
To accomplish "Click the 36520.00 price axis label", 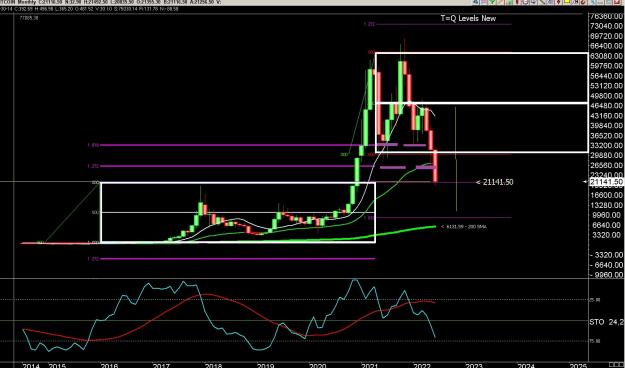I will pyautogui.click(x=606, y=136).
